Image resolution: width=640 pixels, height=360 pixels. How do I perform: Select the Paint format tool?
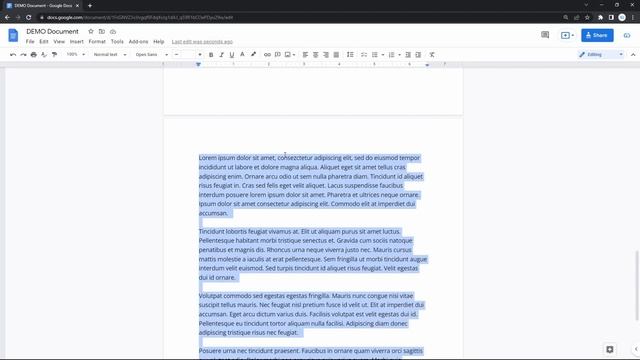(54, 55)
